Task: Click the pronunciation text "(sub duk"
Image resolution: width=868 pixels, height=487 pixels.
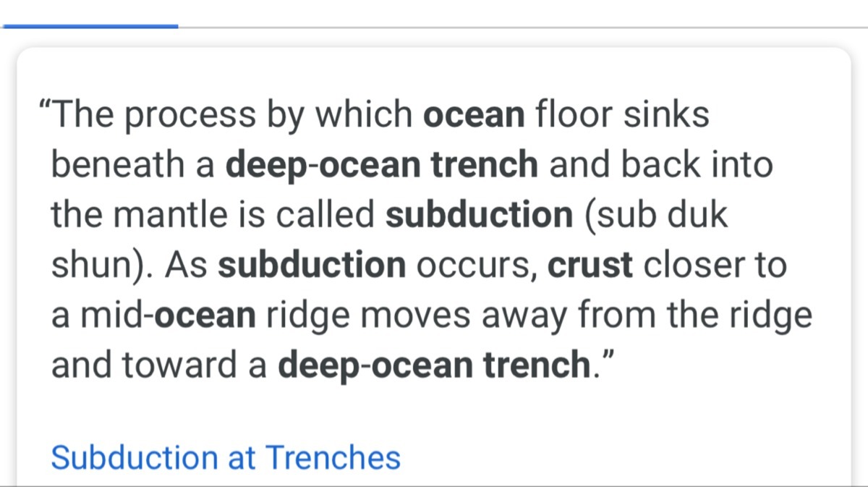Action: 655,215
